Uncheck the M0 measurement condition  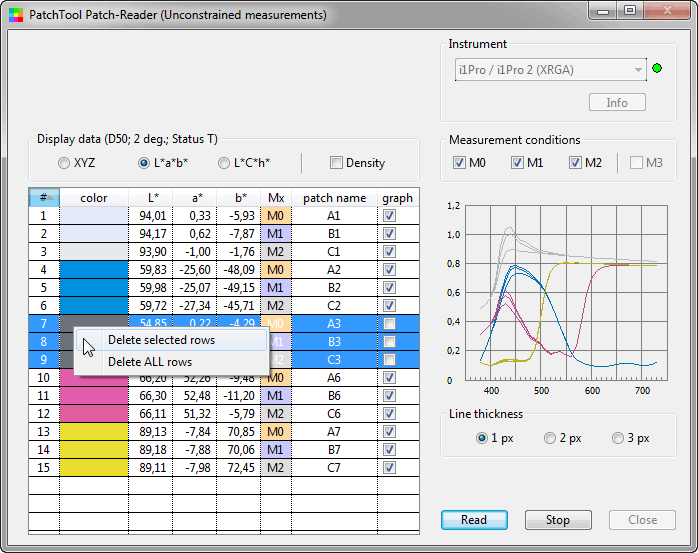(x=459, y=163)
